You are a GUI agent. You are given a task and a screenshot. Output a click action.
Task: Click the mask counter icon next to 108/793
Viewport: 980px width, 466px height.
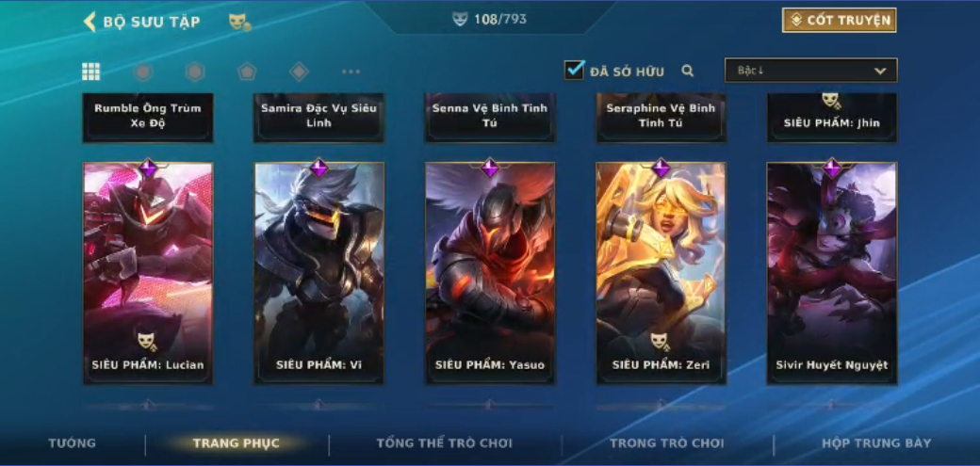460,20
